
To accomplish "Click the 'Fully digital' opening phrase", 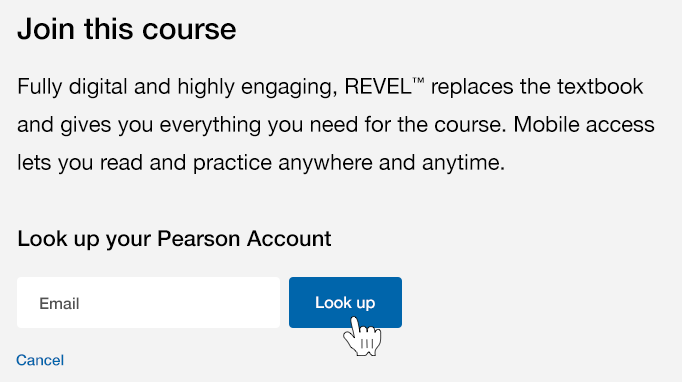I will tap(73, 87).
